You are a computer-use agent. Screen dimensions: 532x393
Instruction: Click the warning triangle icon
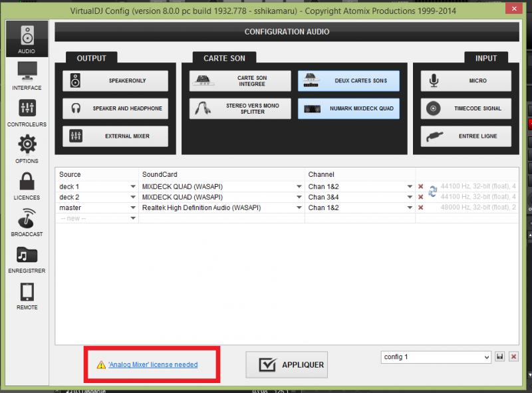point(101,365)
